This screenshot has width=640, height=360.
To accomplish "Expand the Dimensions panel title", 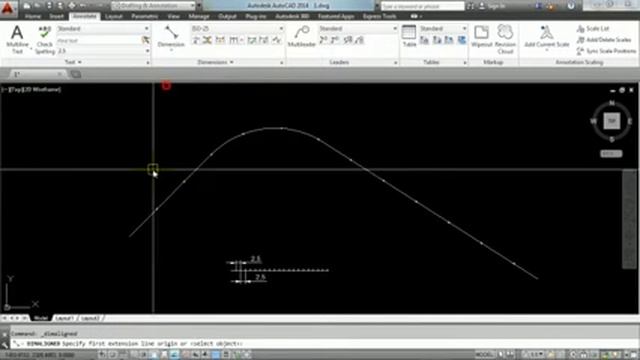I will tap(216, 62).
